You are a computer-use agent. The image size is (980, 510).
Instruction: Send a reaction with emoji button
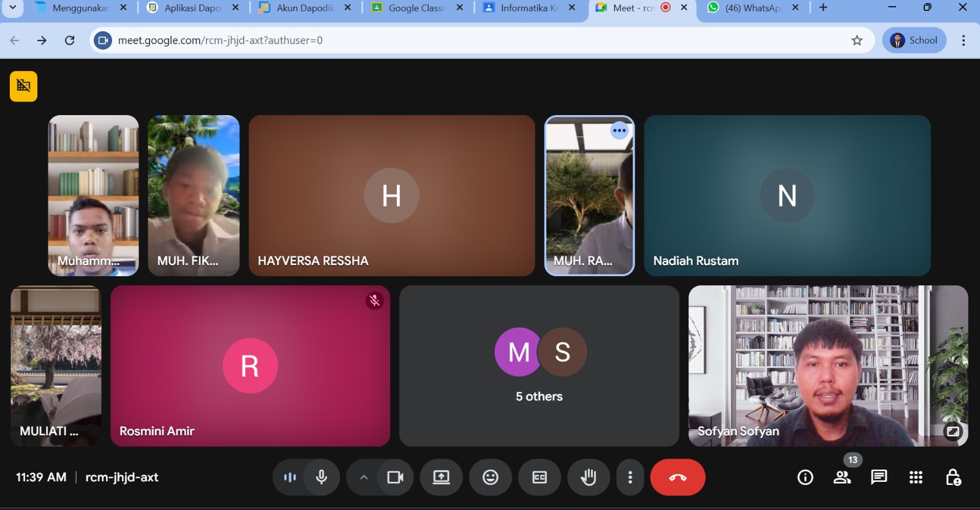[490, 477]
